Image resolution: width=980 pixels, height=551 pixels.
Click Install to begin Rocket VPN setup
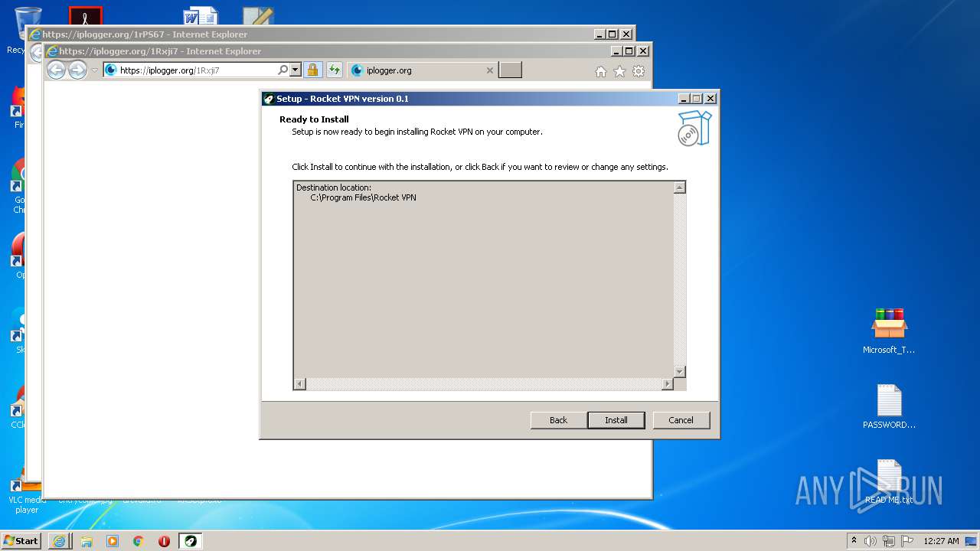click(616, 420)
